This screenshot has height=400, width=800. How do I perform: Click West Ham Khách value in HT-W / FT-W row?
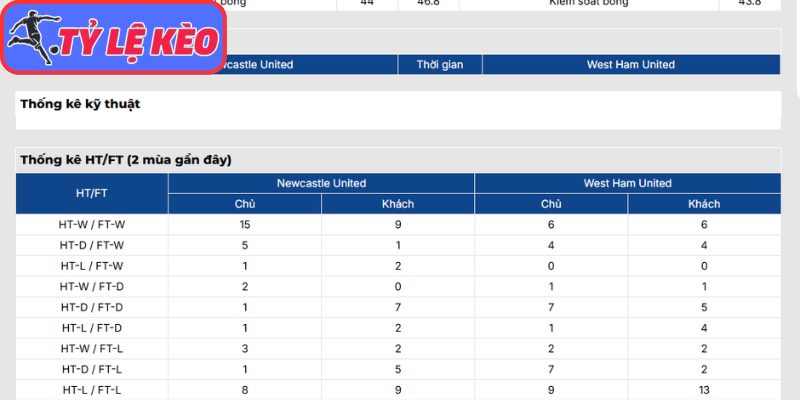[704, 224]
